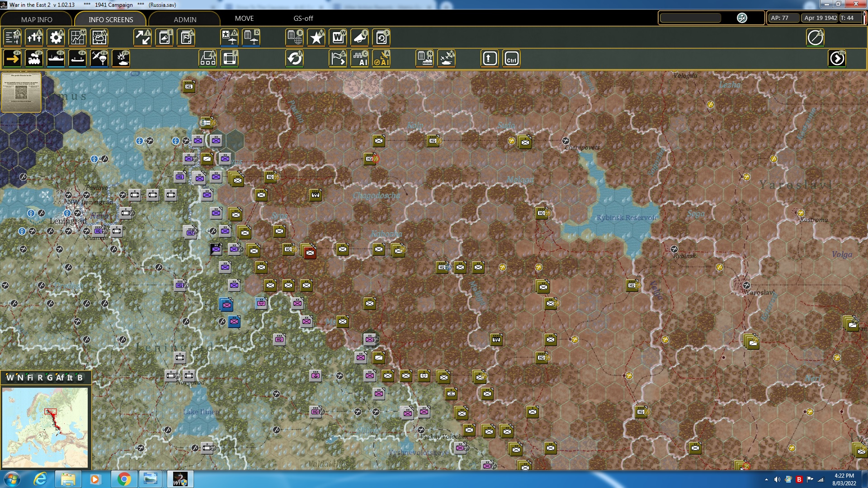Select Move mode yellow arrow icon
Image resolution: width=868 pixels, height=488 pixels.
click(x=12, y=59)
